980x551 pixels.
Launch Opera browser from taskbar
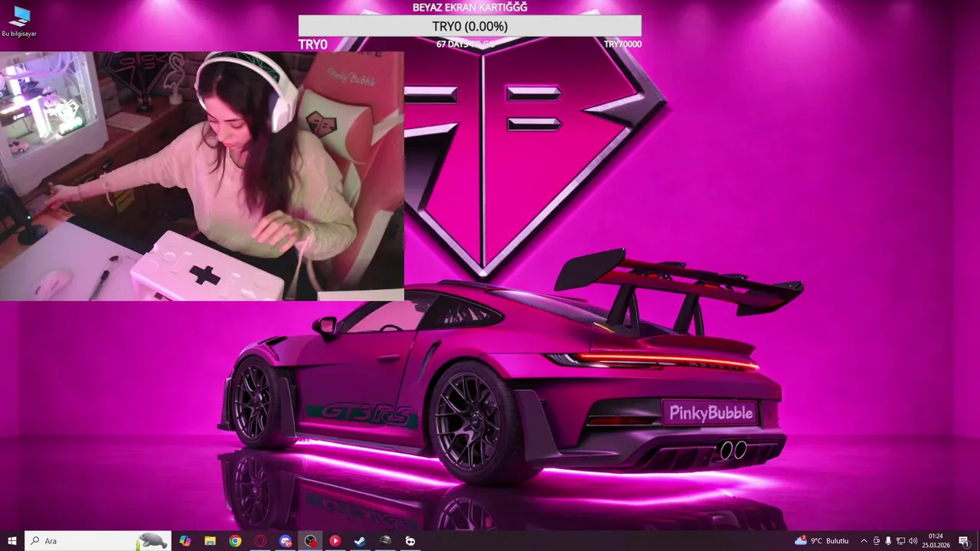tap(260, 541)
